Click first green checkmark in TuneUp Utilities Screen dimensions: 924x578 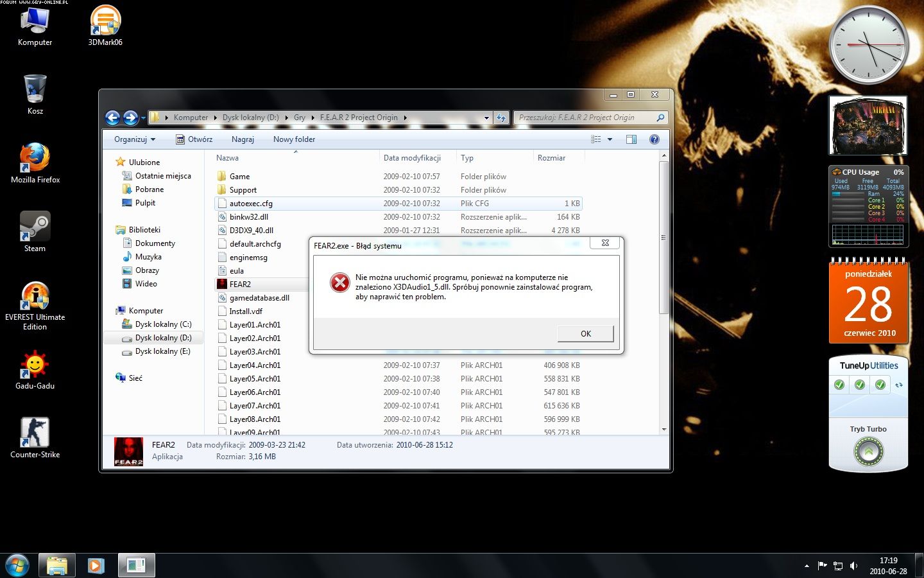[839, 385]
